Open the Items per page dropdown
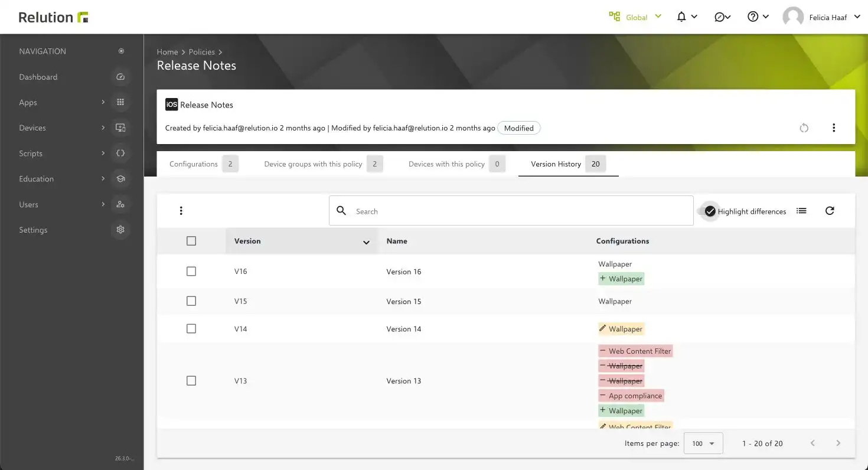 [x=703, y=443]
